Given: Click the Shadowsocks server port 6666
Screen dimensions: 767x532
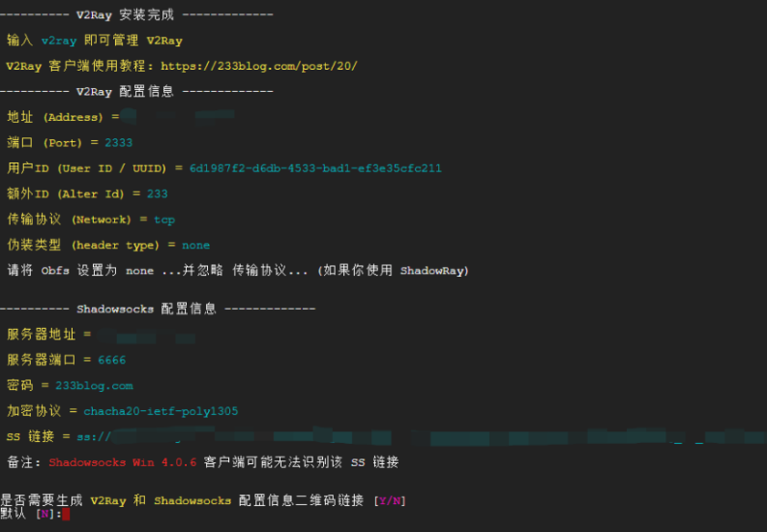Looking at the screenshot, I should (111, 360).
